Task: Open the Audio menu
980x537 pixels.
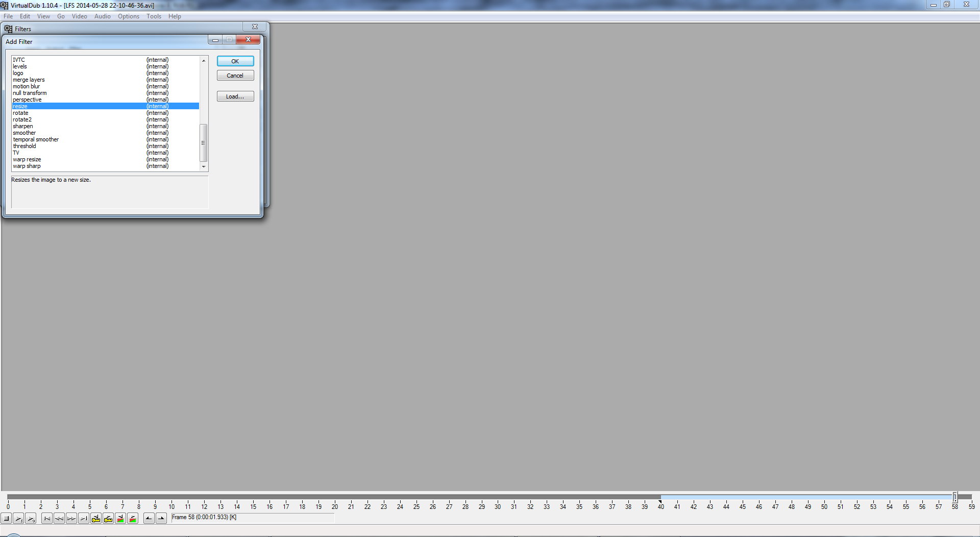Action: coord(102,16)
